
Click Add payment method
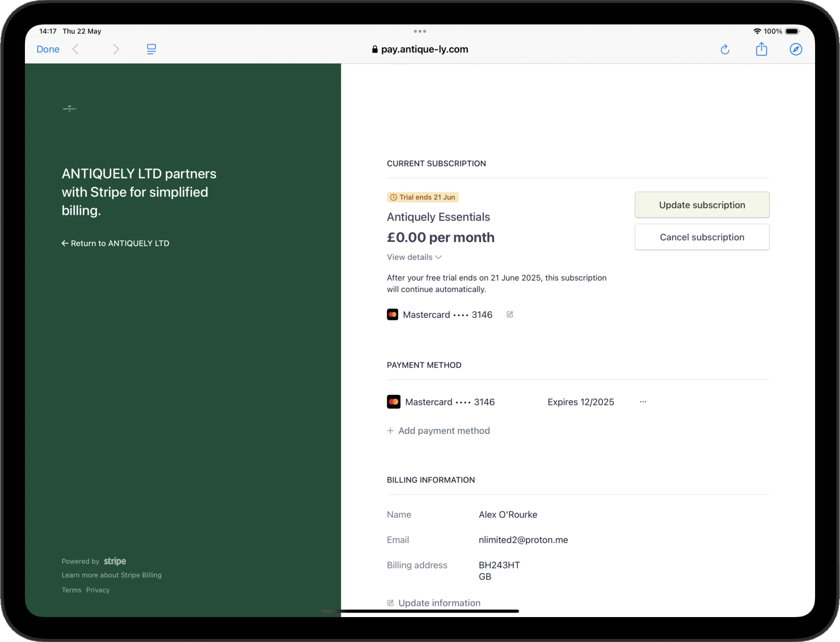pyautogui.click(x=438, y=430)
